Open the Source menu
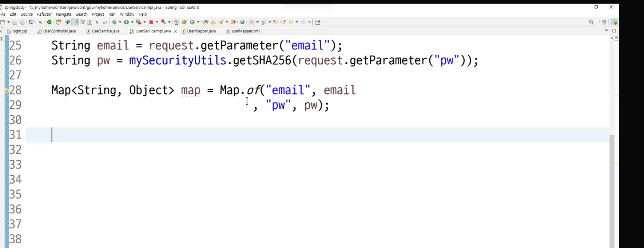Image resolution: width=644 pixels, height=248 pixels. [27, 14]
